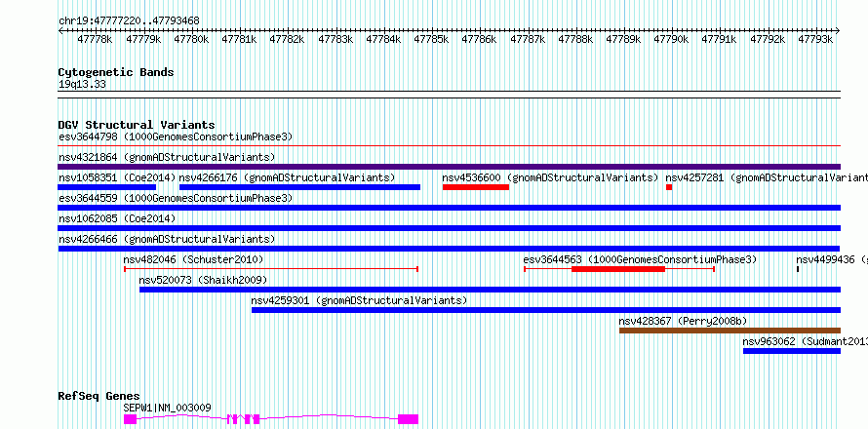Select the nsv1062085 Coe2014 blue bar
Screen dimensions: 868x429
(449, 228)
